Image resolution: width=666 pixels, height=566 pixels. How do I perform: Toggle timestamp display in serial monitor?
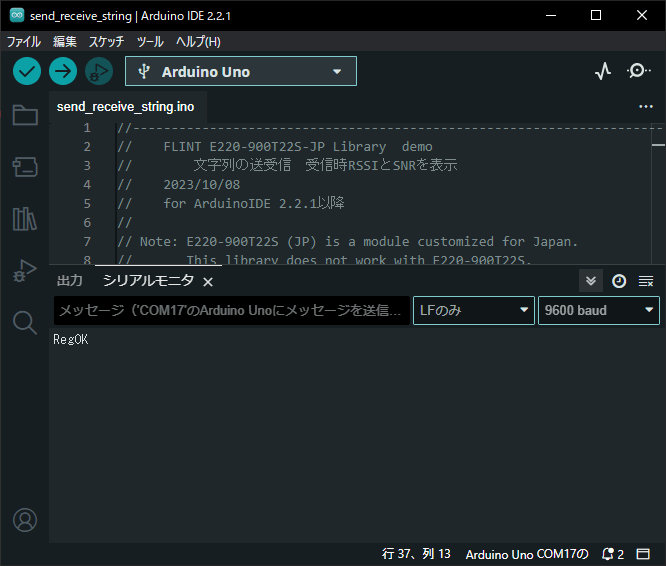[619, 281]
